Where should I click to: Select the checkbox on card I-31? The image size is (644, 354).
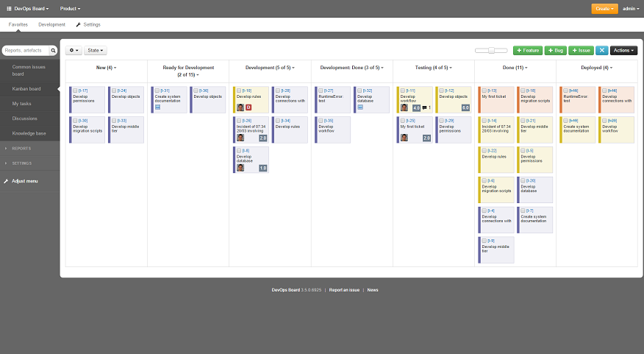157,91
